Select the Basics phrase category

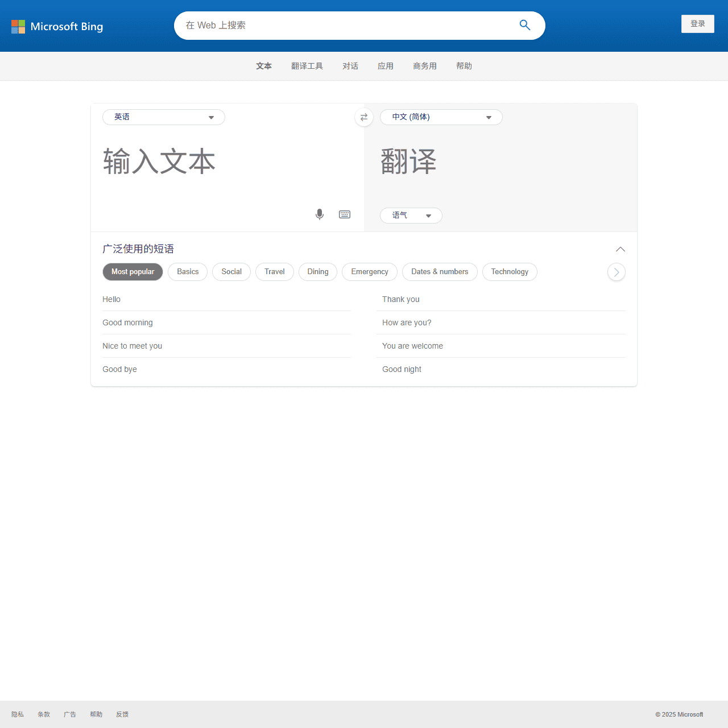pyautogui.click(x=187, y=272)
